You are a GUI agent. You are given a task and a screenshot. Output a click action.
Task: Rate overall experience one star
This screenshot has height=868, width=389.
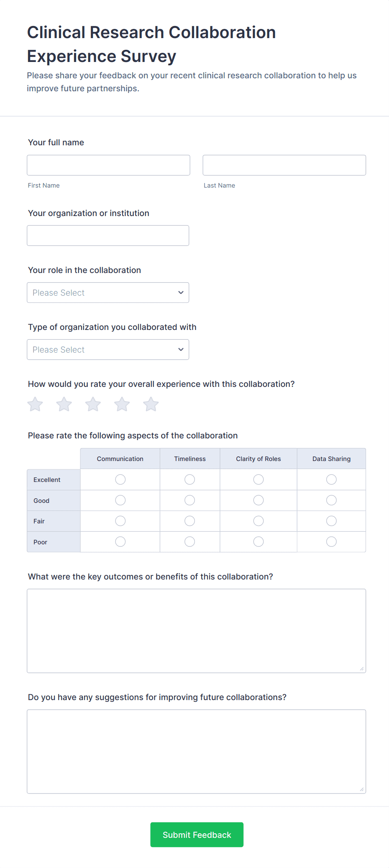[35, 404]
